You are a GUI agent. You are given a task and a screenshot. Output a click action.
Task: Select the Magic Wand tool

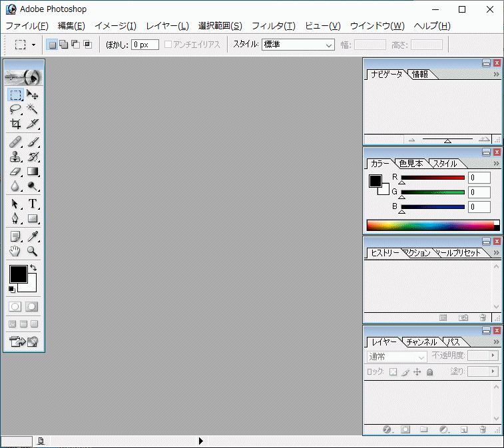32,110
